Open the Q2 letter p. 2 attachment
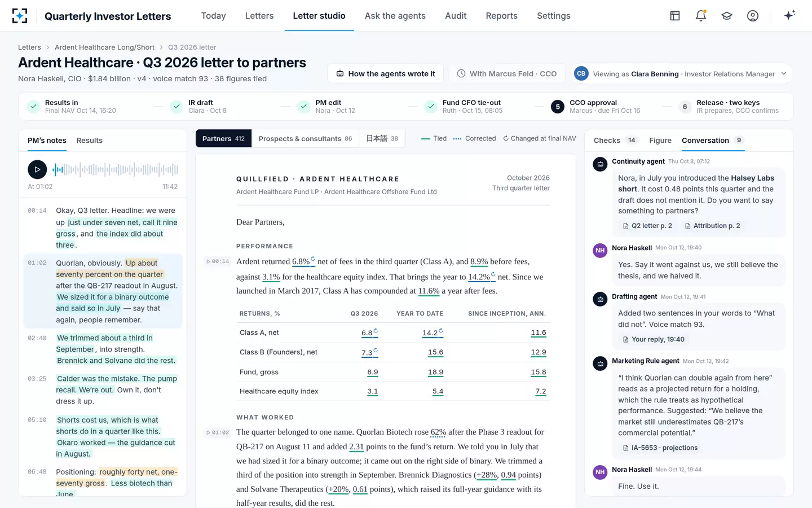 point(647,226)
